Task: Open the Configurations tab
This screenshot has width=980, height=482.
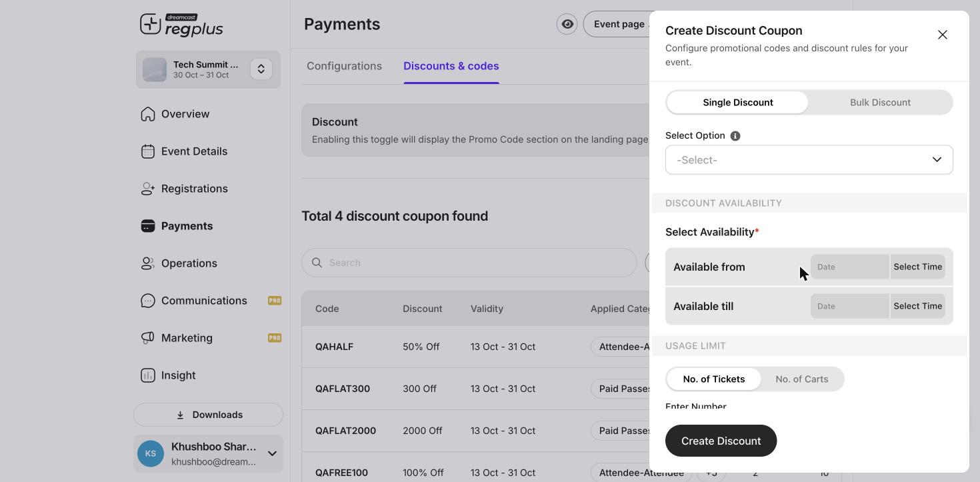Action: (344, 66)
